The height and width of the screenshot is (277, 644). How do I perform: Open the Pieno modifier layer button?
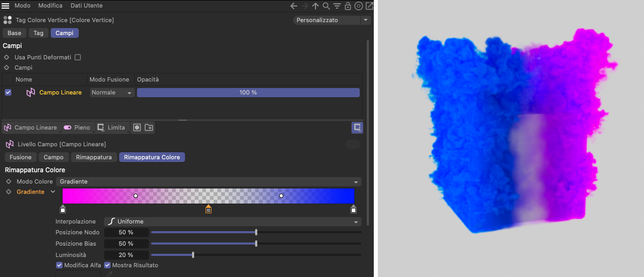pos(77,128)
